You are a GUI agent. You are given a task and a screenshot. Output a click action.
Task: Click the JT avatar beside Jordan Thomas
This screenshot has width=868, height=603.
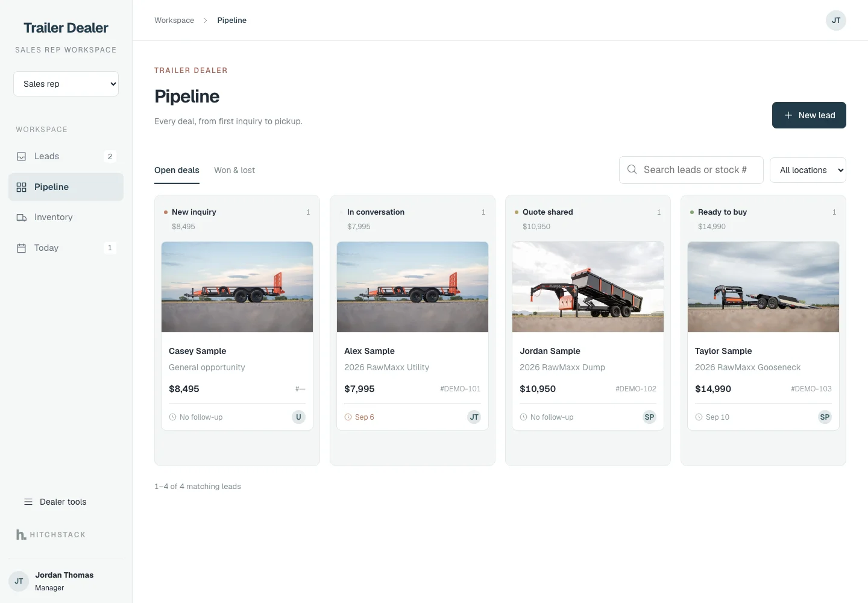click(19, 581)
